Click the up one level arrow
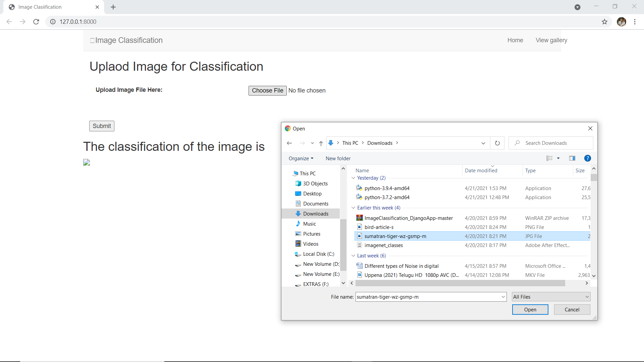The image size is (644, 362). [321, 143]
